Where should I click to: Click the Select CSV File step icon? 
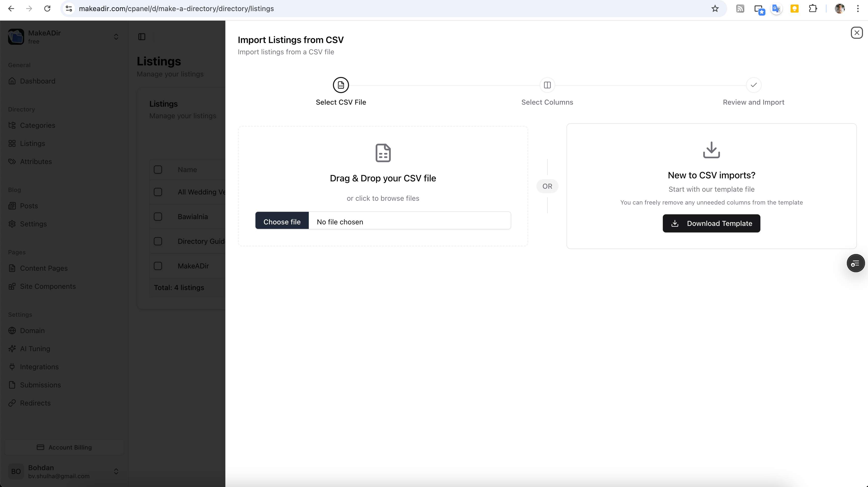click(341, 85)
